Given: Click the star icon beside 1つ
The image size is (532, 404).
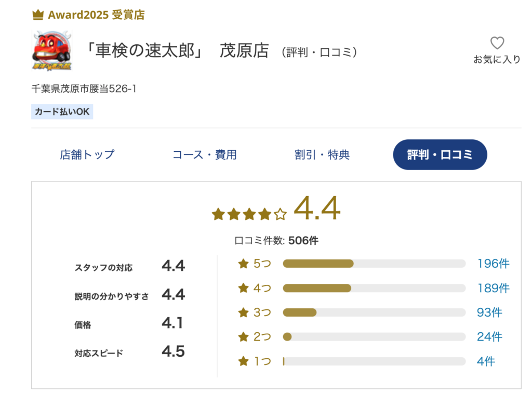Looking at the screenshot, I should [243, 361].
